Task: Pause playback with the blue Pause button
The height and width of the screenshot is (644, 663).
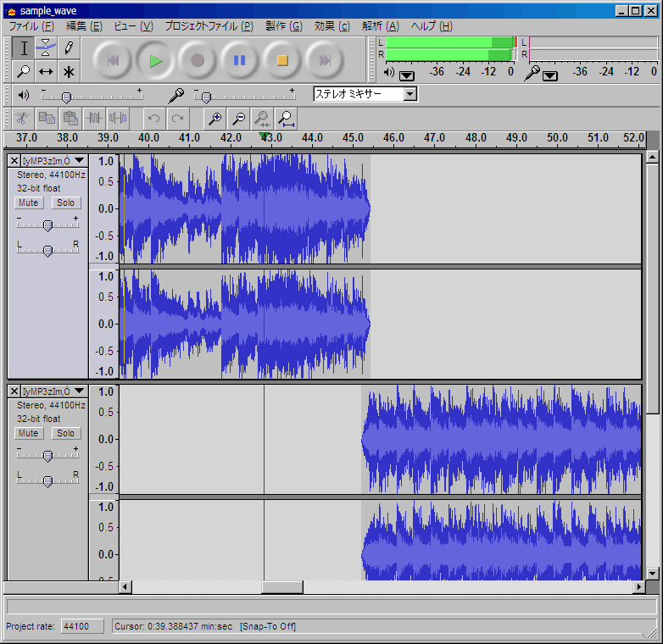Action: (240, 60)
